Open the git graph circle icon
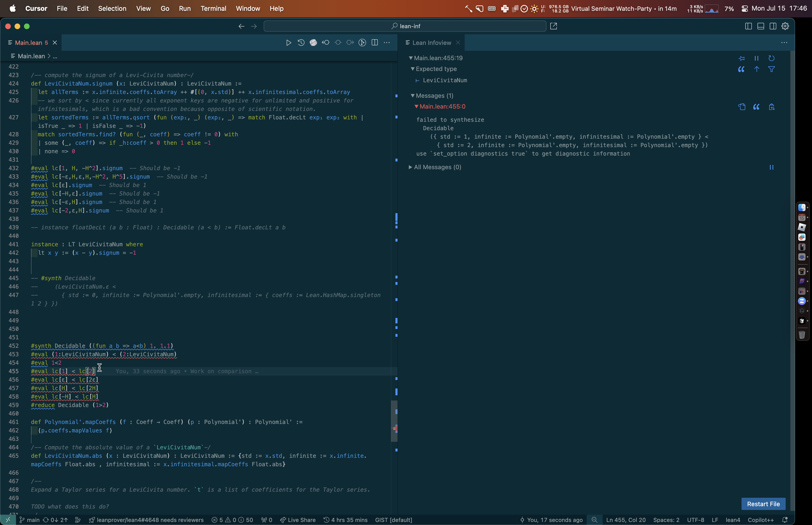This screenshot has width=812, height=525. click(362, 43)
